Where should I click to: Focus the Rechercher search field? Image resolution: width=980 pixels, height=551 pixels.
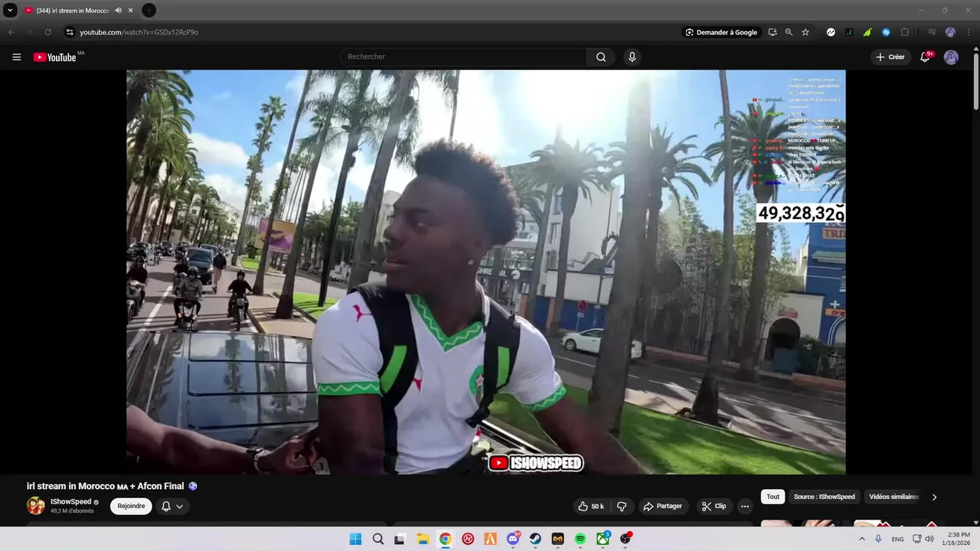pos(464,57)
